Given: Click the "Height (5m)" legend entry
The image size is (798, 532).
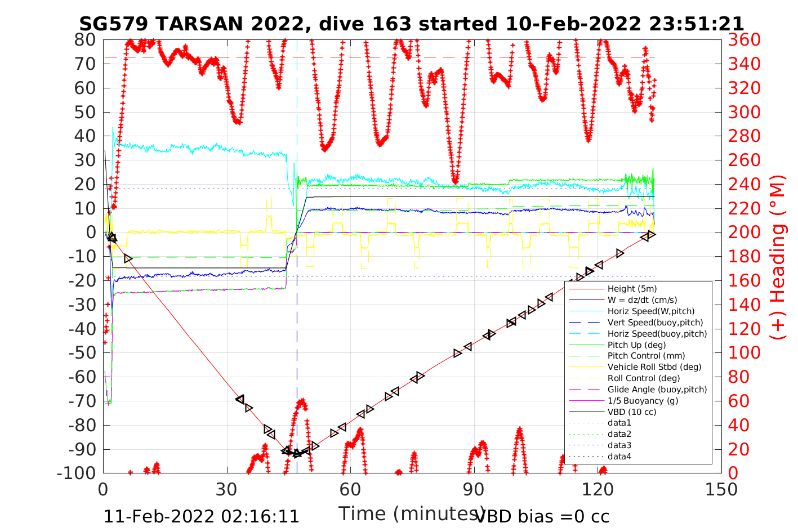Looking at the screenshot, I should click(632, 289).
